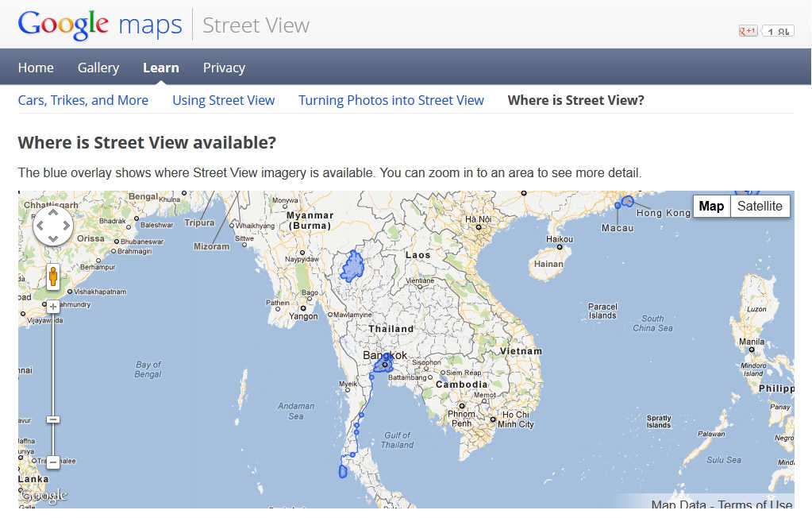Open the Gallery tab
Viewport: 812px width, 518px height.
98,68
